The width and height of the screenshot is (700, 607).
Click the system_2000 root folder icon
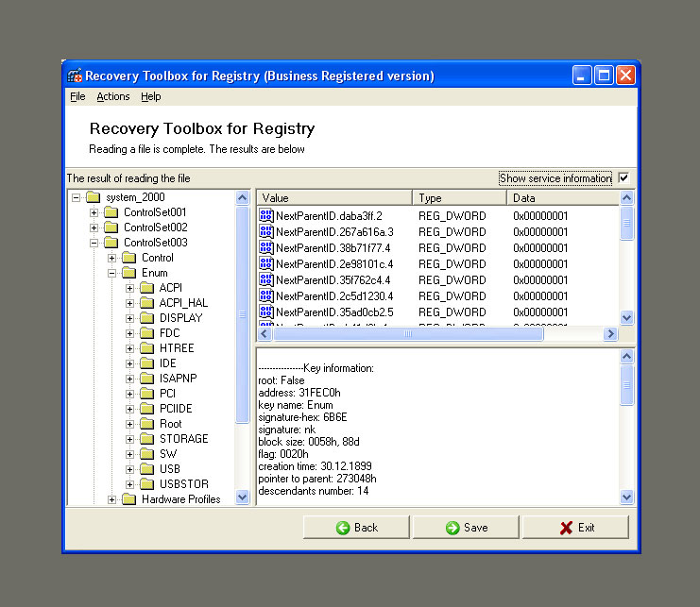(94, 196)
